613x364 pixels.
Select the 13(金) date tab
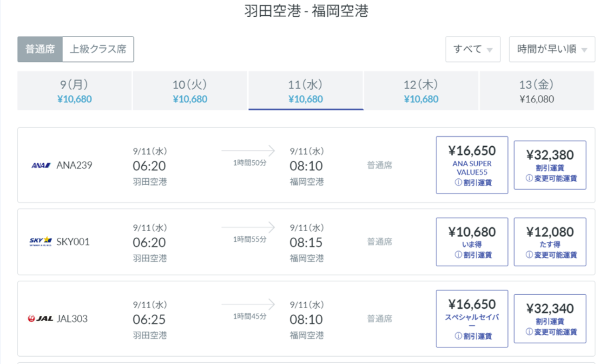coord(535,91)
